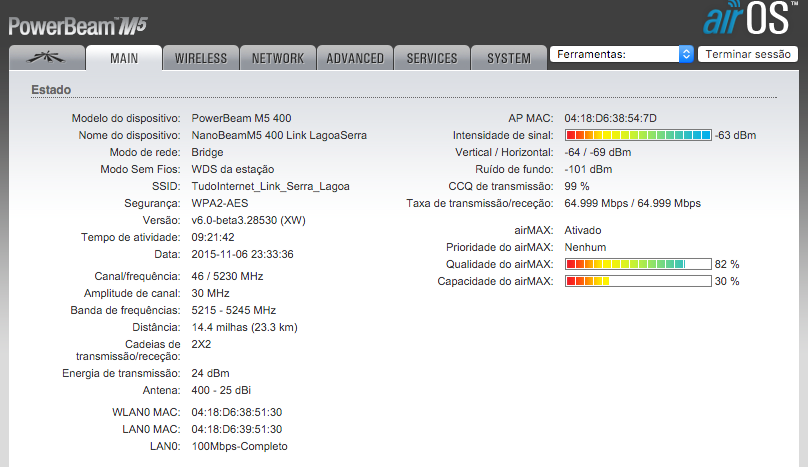Select WLAN0 MAC 04:18:D6:38:51:30
Image resolution: width=808 pixels, height=467 pixels.
(x=237, y=412)
